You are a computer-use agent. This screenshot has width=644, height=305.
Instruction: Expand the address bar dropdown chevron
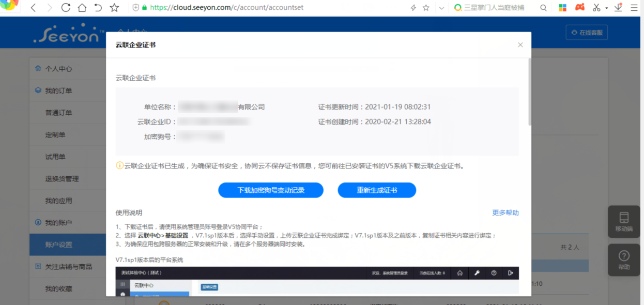(x=441, y=8)
